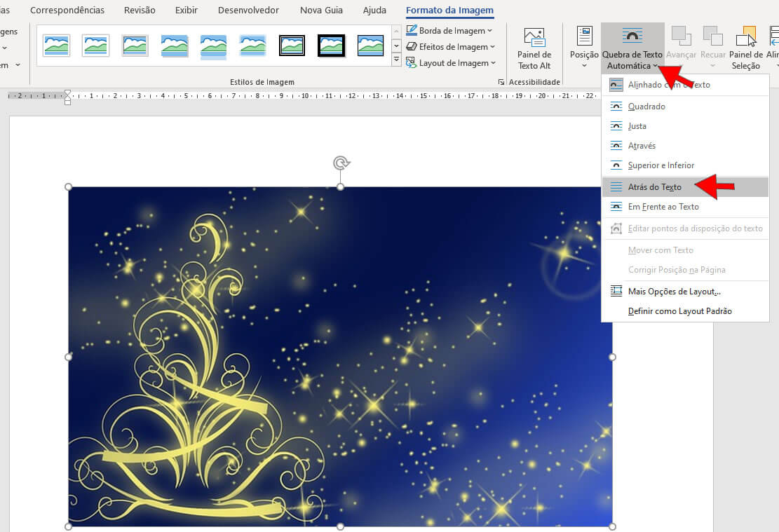Apply the seventh double-frame picture style

pyautogui.click(x=292, y=46)
